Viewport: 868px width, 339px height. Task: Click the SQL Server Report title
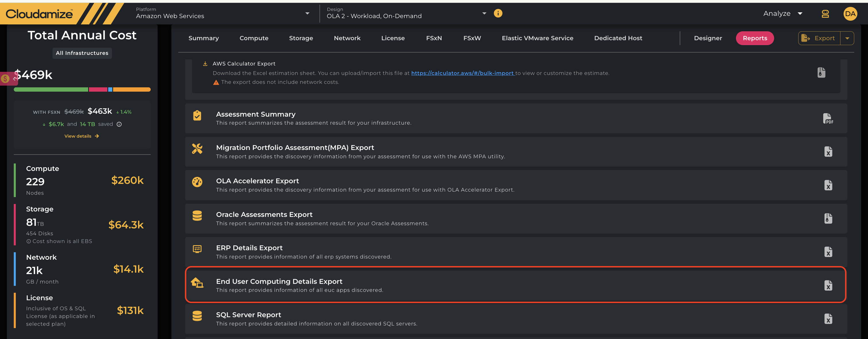[x=248, y=315]
